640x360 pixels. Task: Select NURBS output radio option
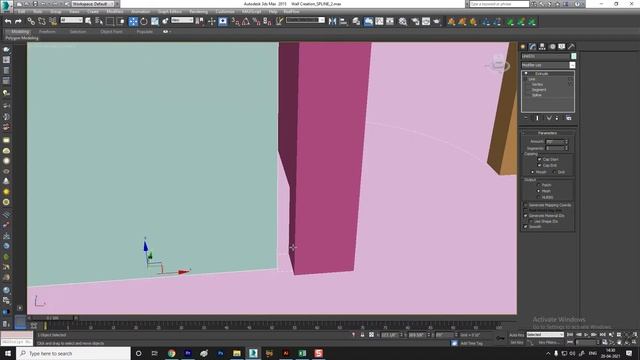click(538, 197)
